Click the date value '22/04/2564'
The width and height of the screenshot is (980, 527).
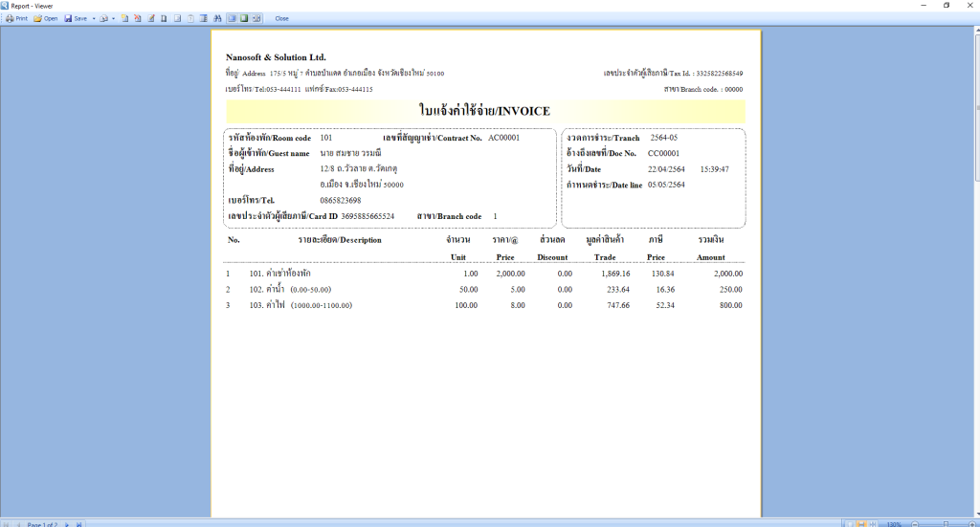coord(666,169)
